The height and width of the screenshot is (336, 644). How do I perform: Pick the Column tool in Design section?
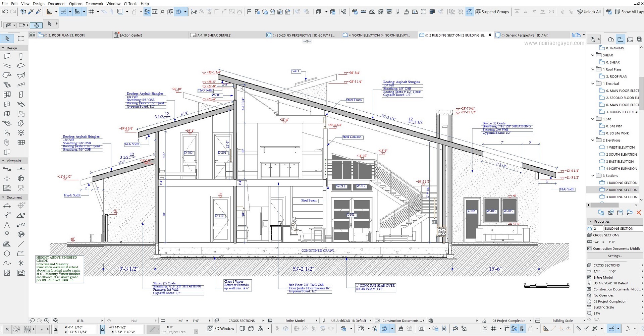point(21,56)
